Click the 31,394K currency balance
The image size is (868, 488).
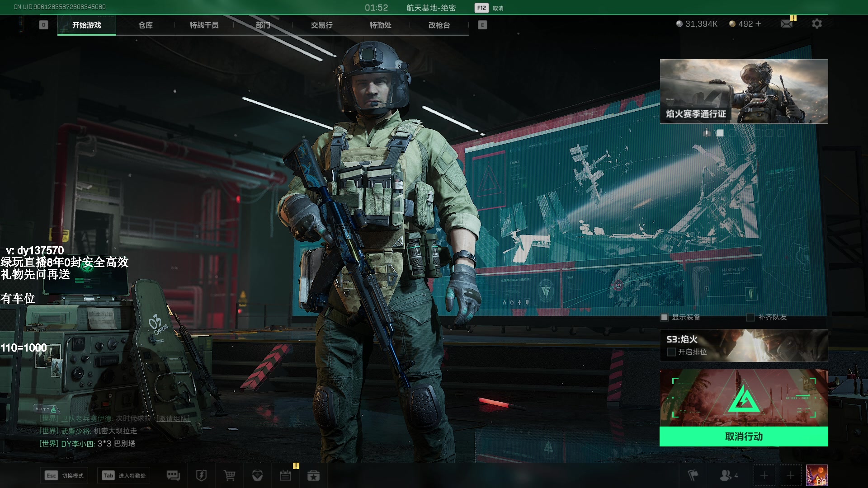pos(697,23)
